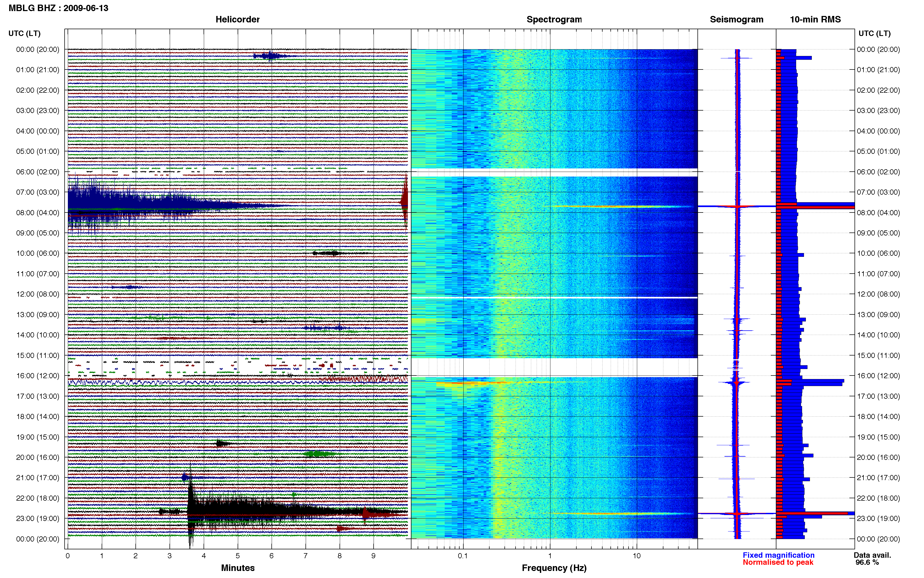Click the large black earthquake onset near 22:40
This screenshot has height=578, width=924.
191,511
